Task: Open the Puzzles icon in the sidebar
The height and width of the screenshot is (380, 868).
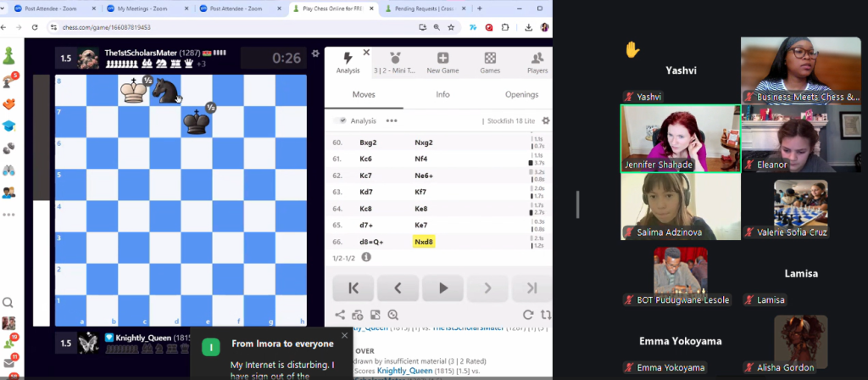Action: coord(9,103)
